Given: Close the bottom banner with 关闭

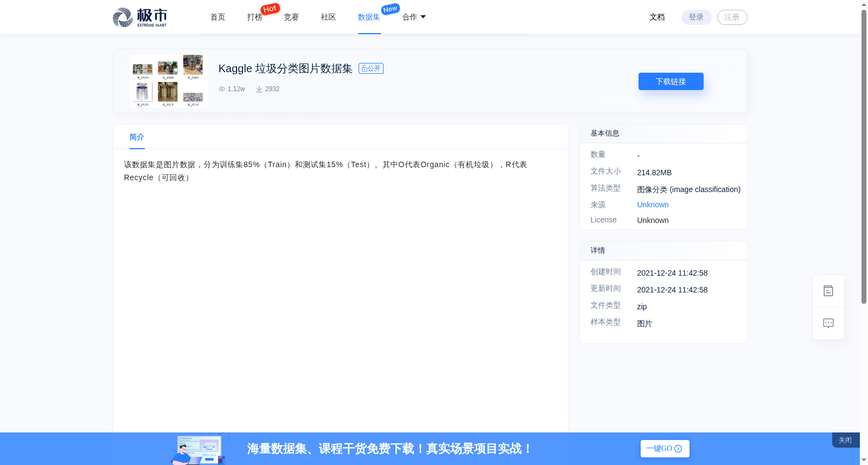Looking at the screenshot, I should tap(846, 440).
